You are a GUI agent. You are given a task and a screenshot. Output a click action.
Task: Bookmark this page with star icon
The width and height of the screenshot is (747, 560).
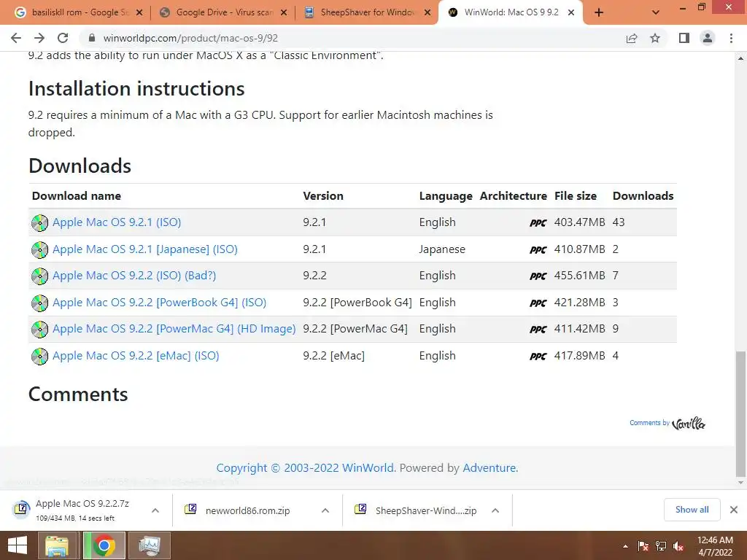click(655, 38)
